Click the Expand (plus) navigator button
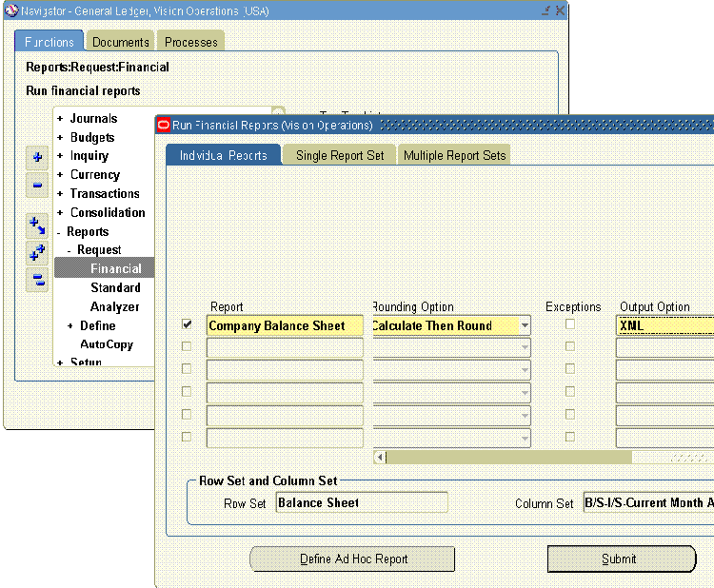Screen dimensions: 714x588 coord(38,158)
